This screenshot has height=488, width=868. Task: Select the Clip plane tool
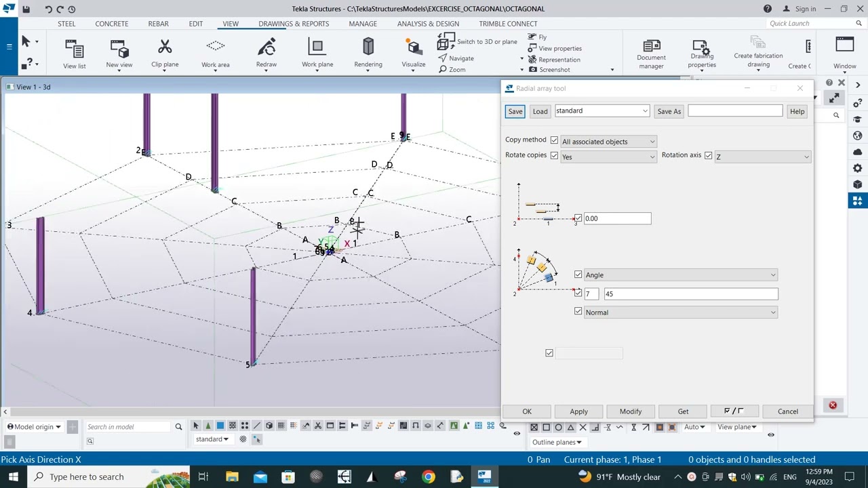(165, 54)
